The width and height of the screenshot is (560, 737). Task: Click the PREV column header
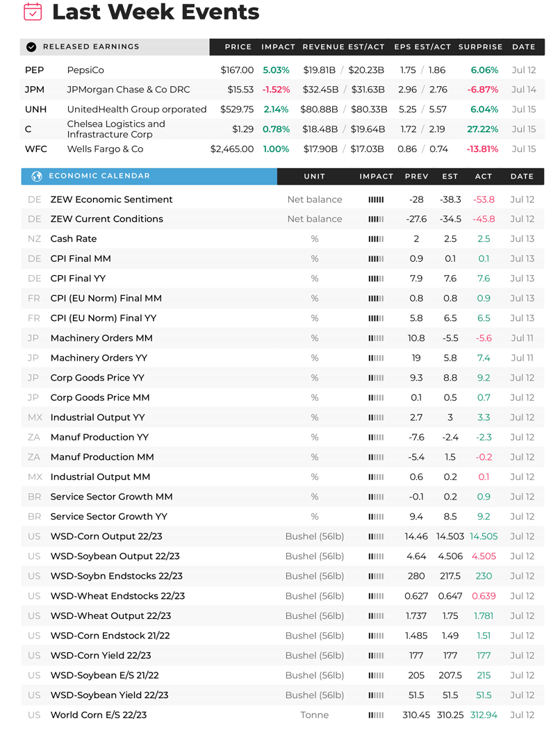click(417, 176)
